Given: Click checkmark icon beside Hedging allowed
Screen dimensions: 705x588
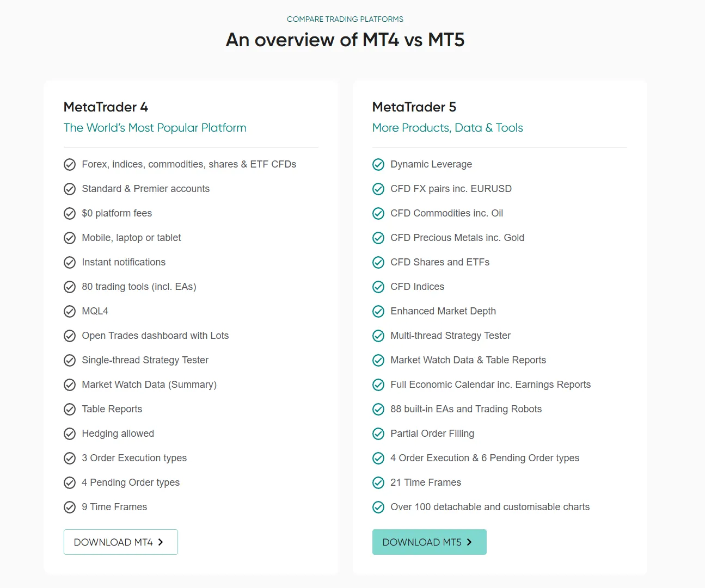Looking at the screenshot, I should (70, 434).
